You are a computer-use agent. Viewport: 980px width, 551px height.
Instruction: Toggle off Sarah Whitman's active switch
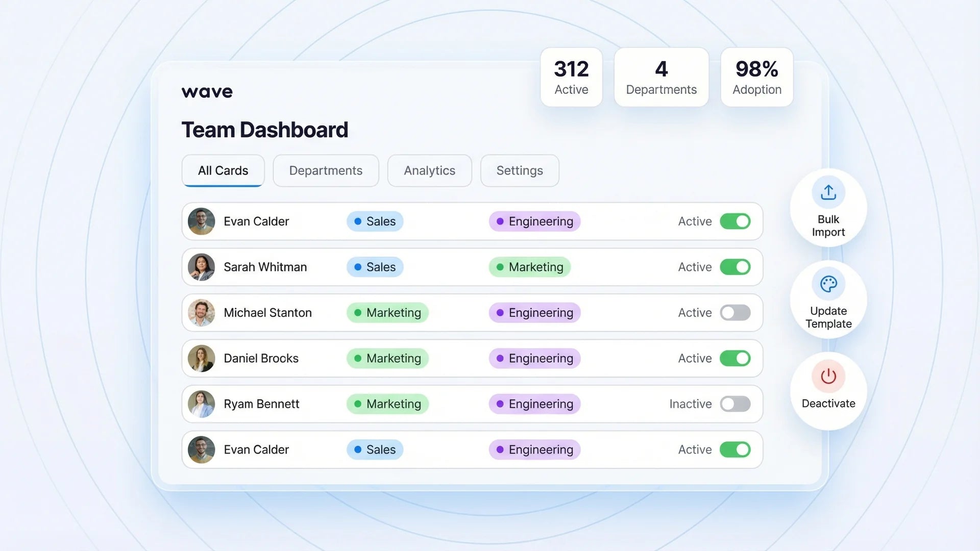(735, 267)
